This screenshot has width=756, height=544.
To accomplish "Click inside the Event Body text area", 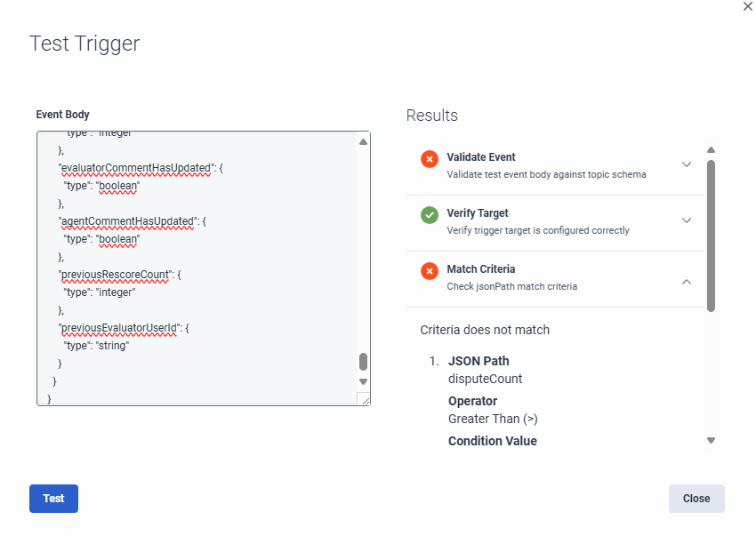I will point(196,267).
